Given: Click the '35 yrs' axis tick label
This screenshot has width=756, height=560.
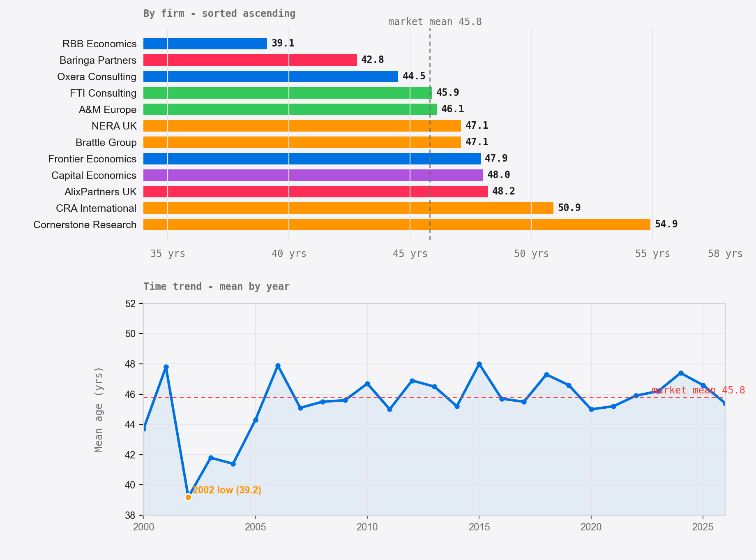Looking at the screenshot, I should (168, 254).
